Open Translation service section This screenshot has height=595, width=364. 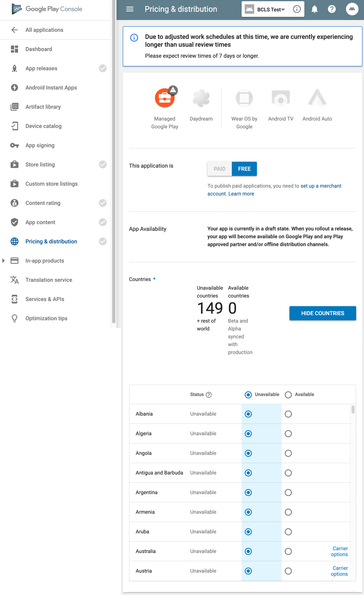[x=49, y=280]
